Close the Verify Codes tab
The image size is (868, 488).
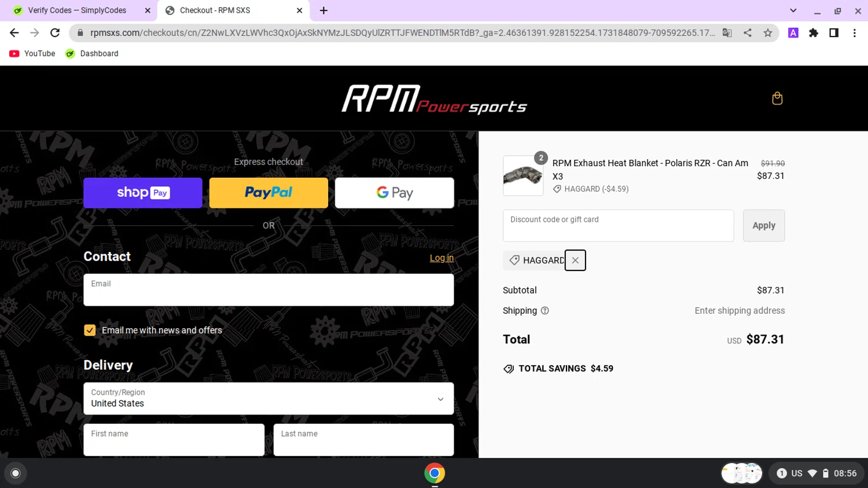[x=148, y=10]
